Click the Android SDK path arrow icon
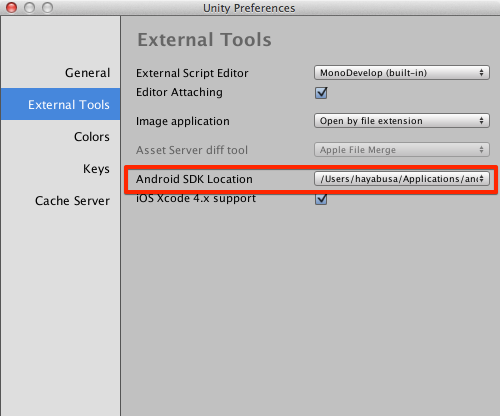 coord(481,179)
